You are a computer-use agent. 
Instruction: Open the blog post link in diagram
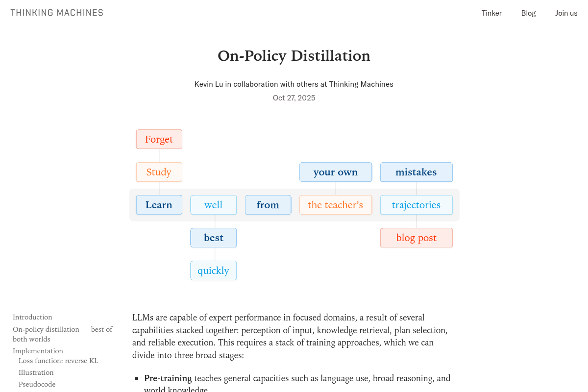416,238
